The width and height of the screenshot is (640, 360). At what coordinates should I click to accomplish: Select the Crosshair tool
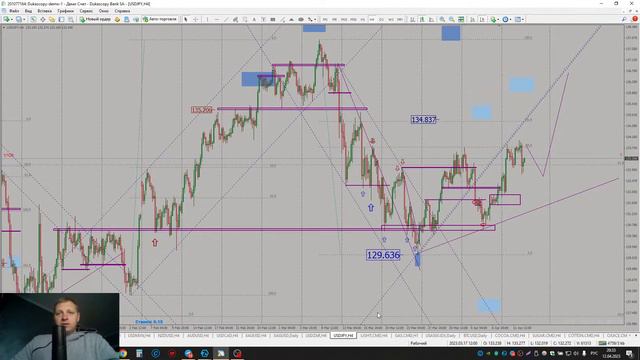[196, 19]
